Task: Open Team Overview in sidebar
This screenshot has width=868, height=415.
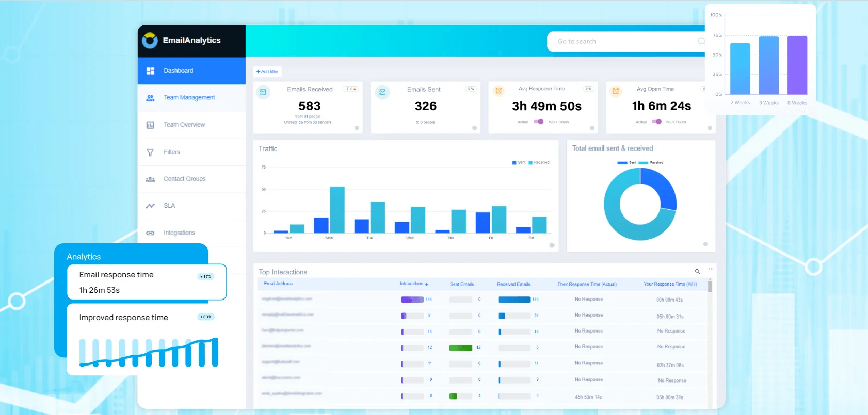Action: [x=191, y=125]
